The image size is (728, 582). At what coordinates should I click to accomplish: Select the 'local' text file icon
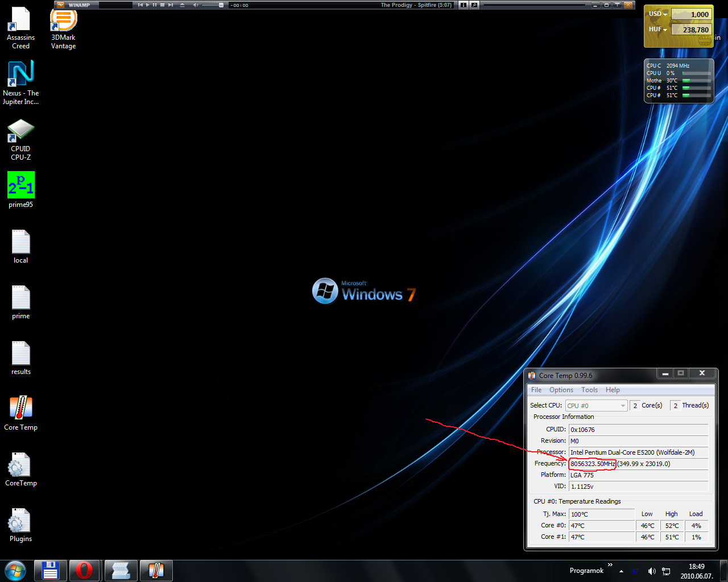[x=20, y=247]
